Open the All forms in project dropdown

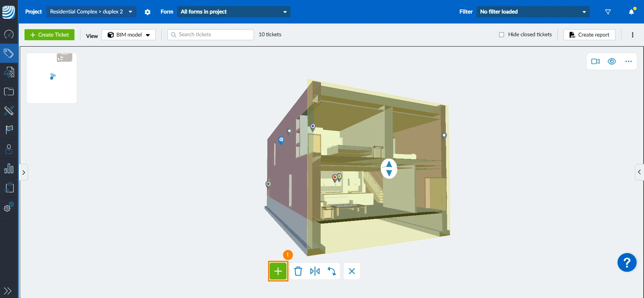233,12
